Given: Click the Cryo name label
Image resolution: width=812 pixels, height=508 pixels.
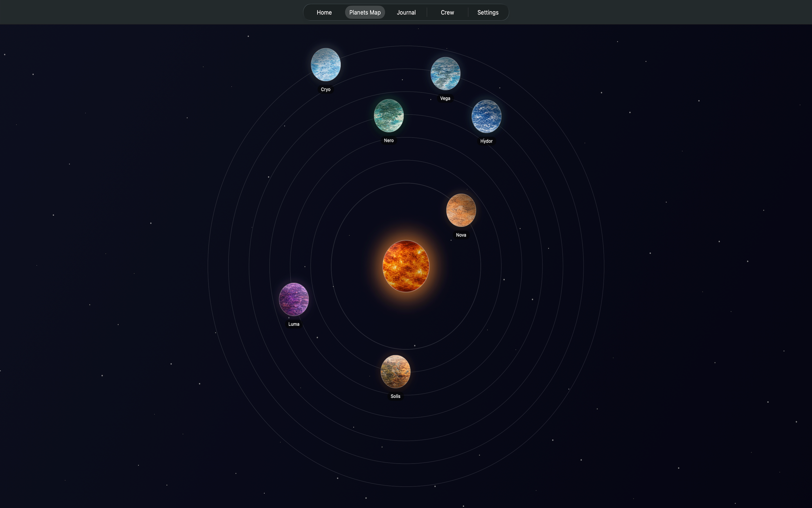Looking at the screenshot, I should pyautogui.click(x=325, y=89).
